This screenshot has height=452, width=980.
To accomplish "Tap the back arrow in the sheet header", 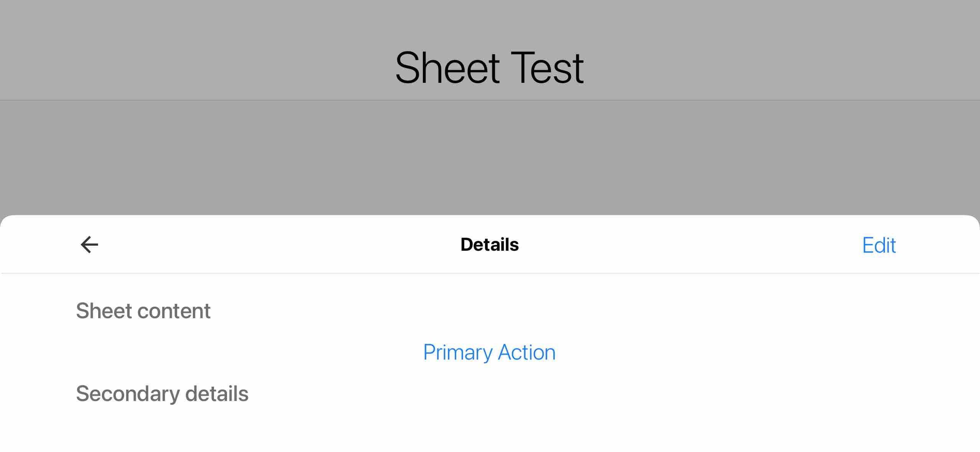I will coord(89,244).
